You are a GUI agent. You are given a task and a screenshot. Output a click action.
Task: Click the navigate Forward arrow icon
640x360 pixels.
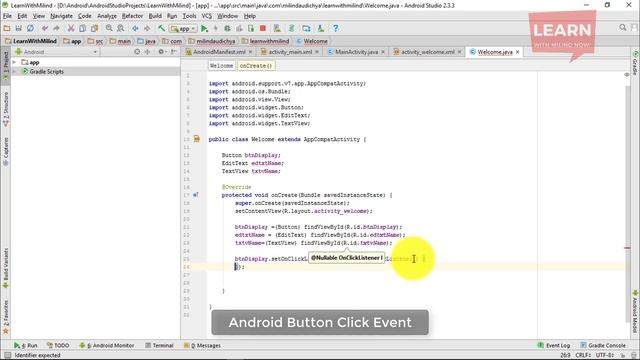point(147,28)
